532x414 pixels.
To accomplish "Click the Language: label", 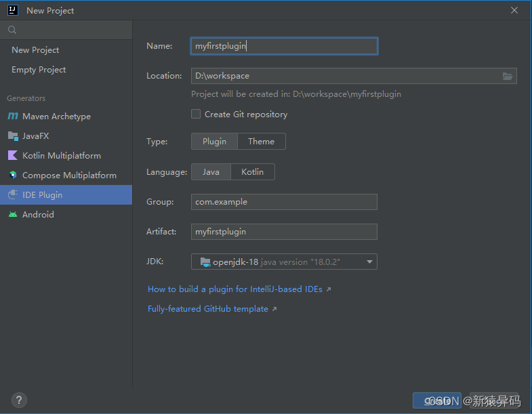I will click(x=167, y=172).
